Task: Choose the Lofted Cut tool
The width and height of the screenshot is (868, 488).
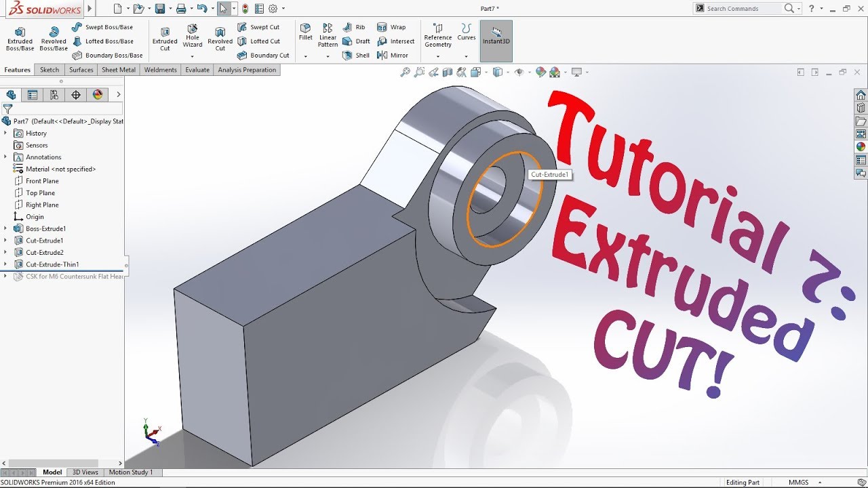Action: click(258, 41)
